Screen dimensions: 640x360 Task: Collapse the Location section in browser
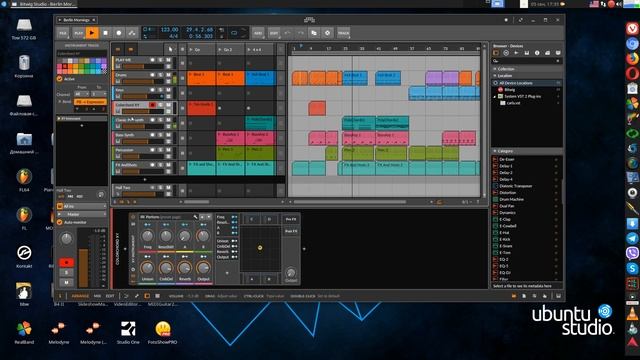(496, 76)
